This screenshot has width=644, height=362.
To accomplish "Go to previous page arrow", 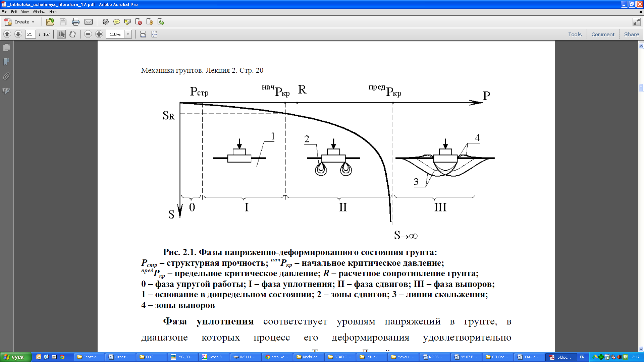I will coord(7,34).
